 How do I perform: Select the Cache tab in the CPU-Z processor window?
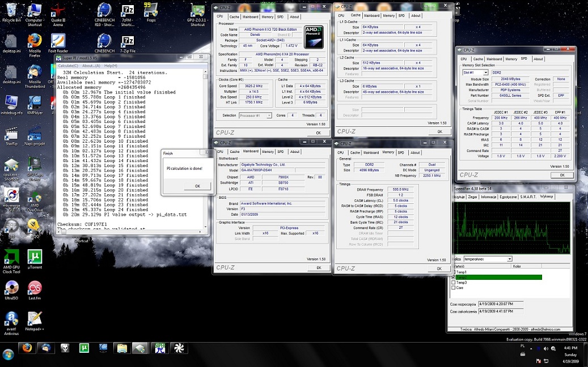coord(234,17)
